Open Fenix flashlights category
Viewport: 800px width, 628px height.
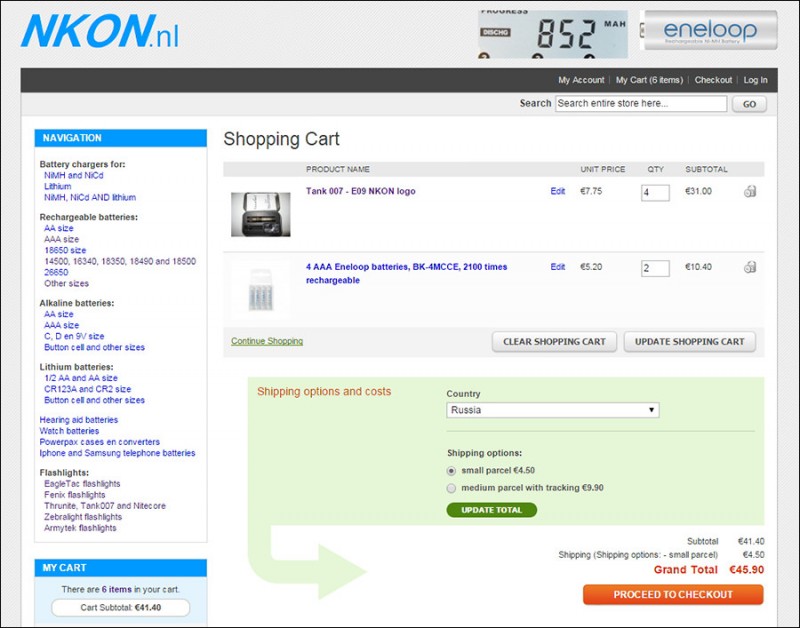tap(74, 495)
